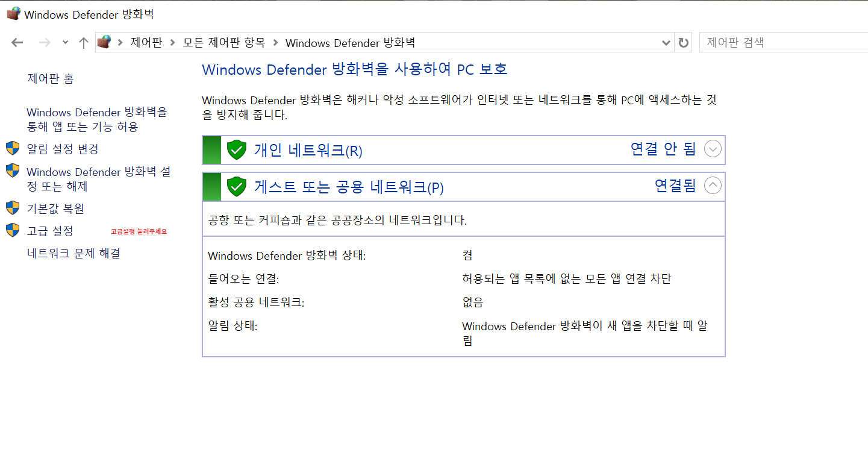Viewport: 868px width, 476px height.
Task: Go back with the left arrow
Action: pyautogui.click(x=17, y=43)
